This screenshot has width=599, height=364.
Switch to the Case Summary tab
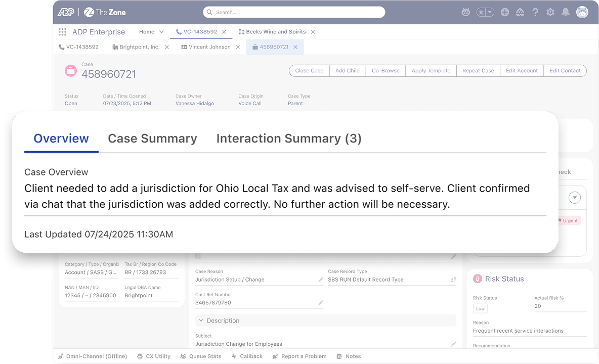152,139
